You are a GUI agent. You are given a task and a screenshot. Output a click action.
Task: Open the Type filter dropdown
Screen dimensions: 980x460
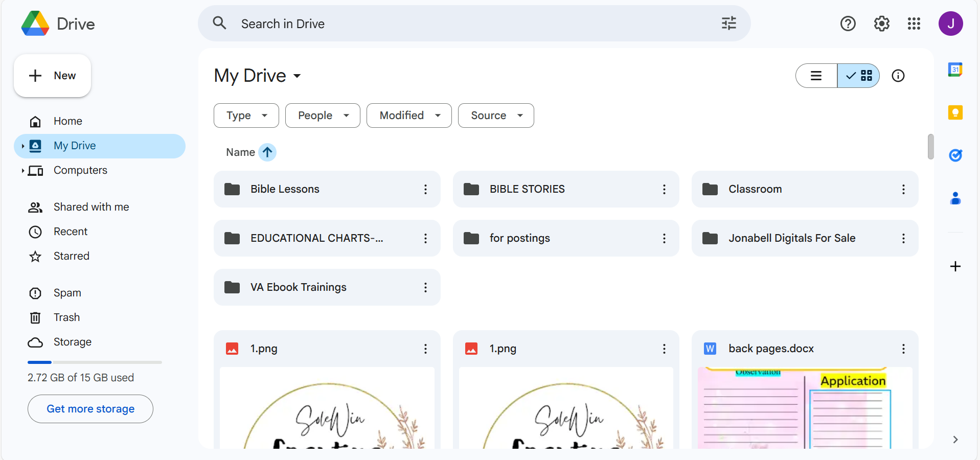pos(246,116)
